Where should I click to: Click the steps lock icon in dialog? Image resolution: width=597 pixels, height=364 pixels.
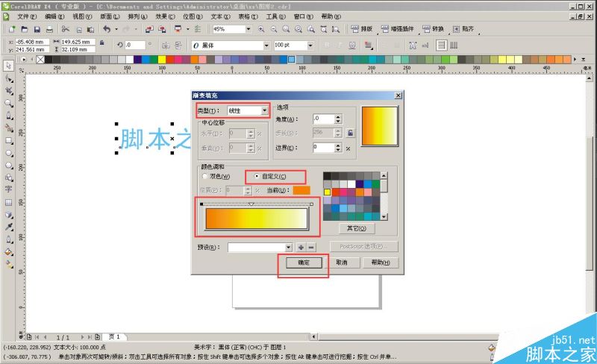350,133
